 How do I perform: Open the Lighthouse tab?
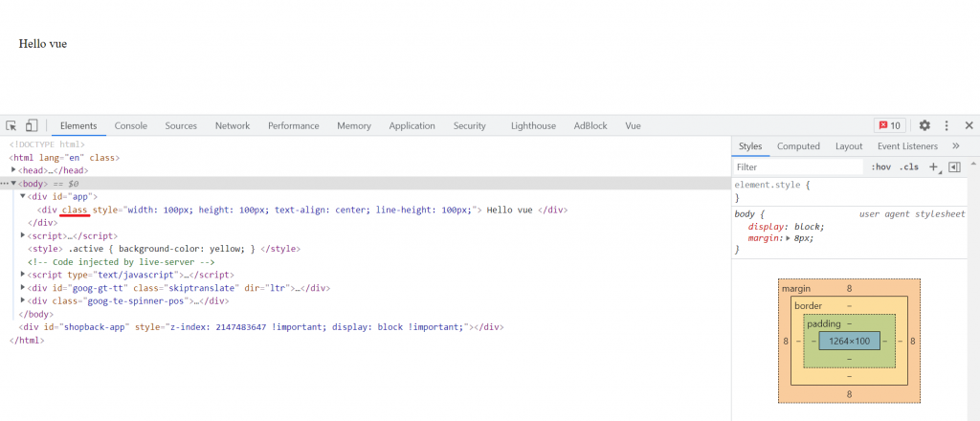[x=533, y=125]
